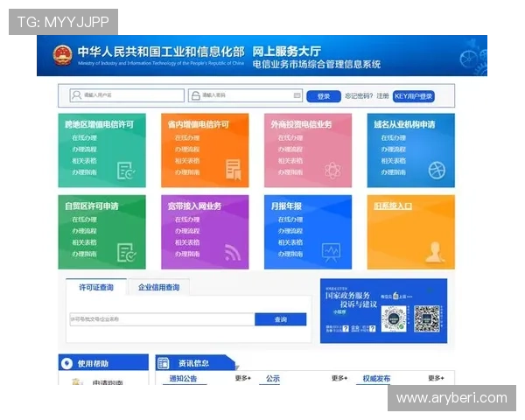The image size is (525, 420).
Task: Open the soft keyboard icon in password field
Action: tap(297, 95)
